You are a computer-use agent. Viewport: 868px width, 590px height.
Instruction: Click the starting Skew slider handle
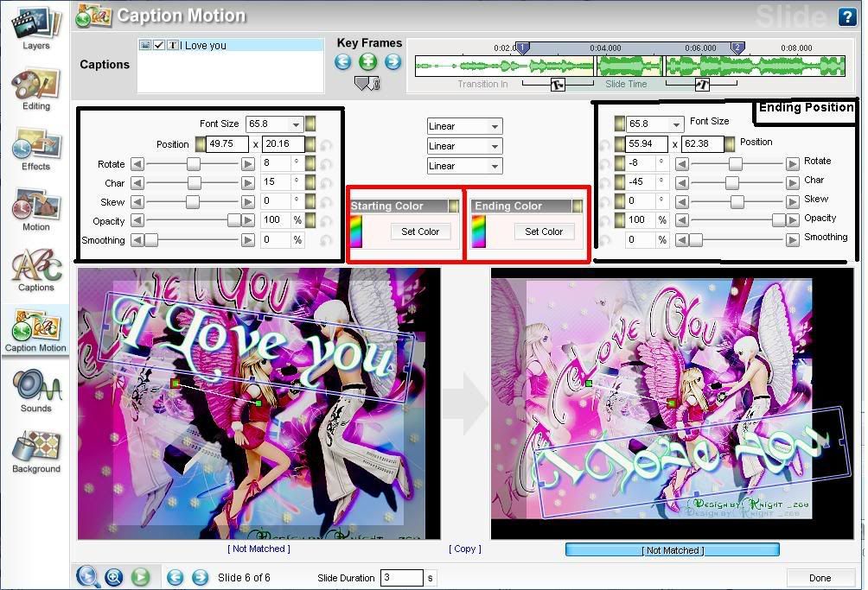192,202
